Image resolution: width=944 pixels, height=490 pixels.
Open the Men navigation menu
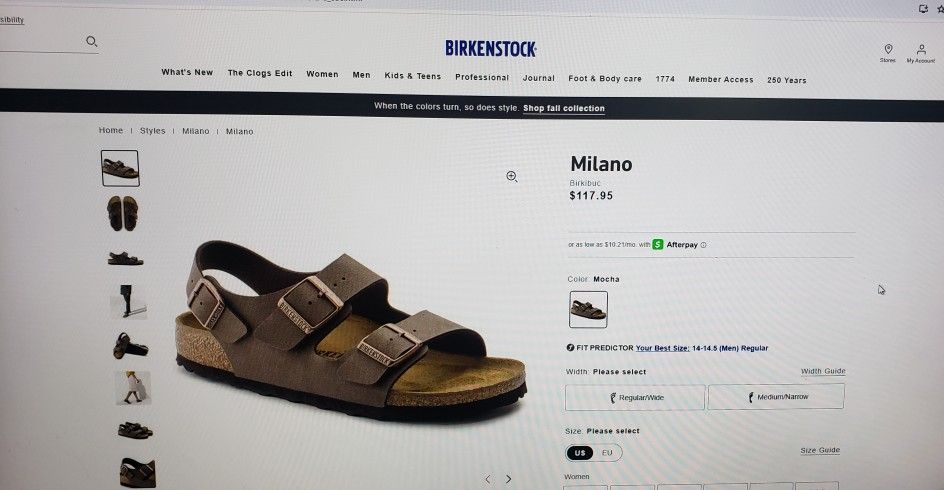point(361,75)
